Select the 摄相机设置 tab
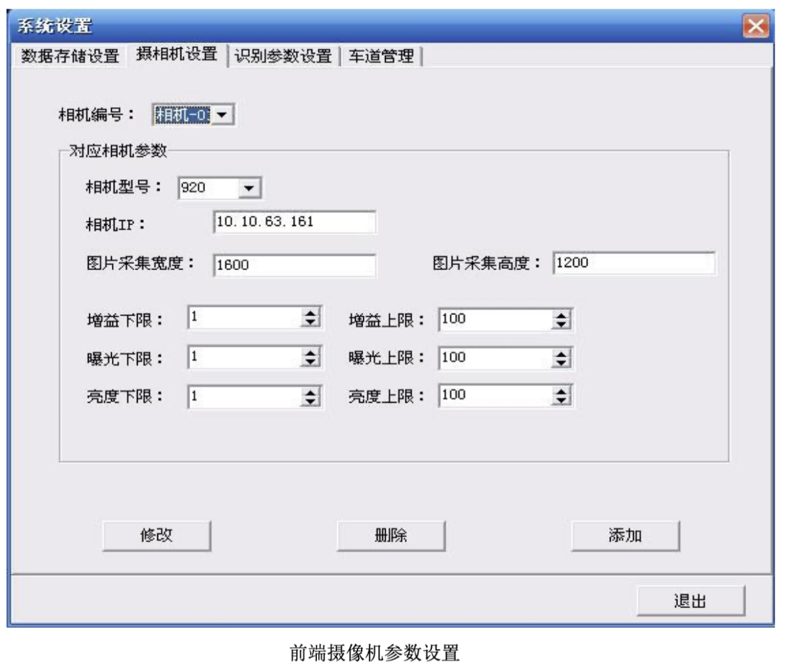Viewport: 790px width, 672px height. (177, 54)
